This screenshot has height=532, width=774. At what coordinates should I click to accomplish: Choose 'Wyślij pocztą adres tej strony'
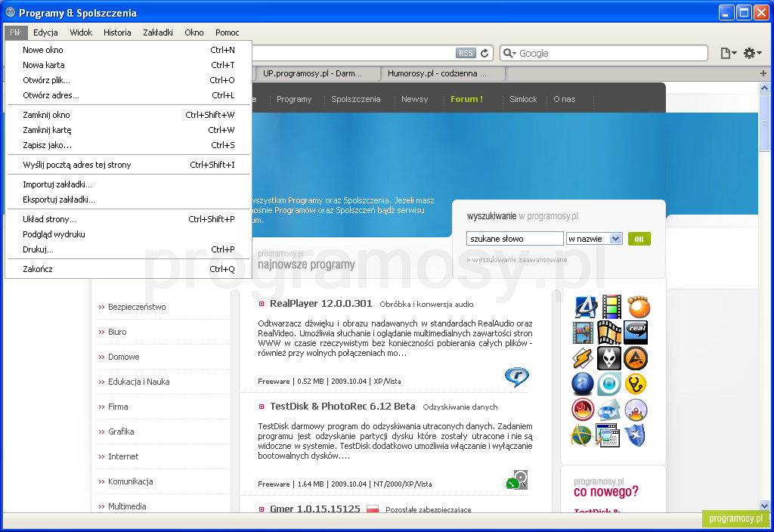[128, 165]
